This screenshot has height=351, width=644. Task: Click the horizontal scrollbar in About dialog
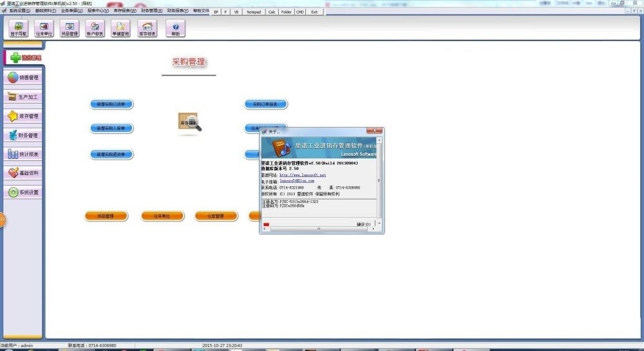click(x=319, y=229)
